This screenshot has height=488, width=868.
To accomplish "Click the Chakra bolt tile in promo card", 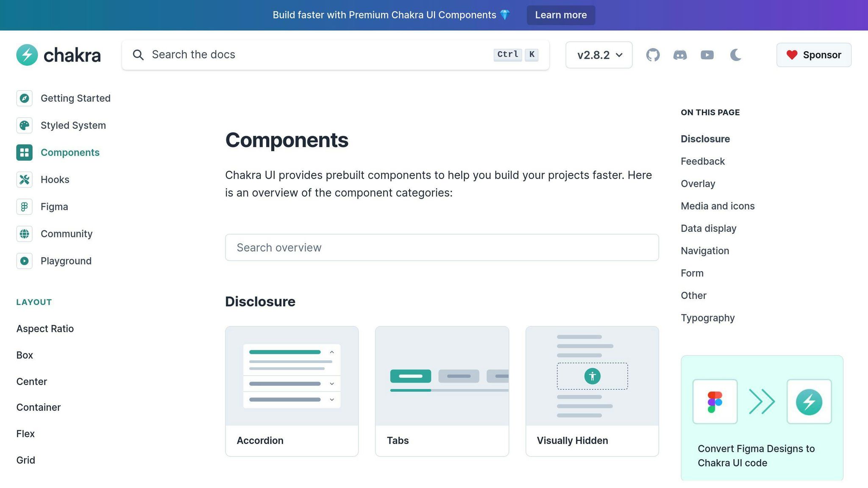I will 809,402.
